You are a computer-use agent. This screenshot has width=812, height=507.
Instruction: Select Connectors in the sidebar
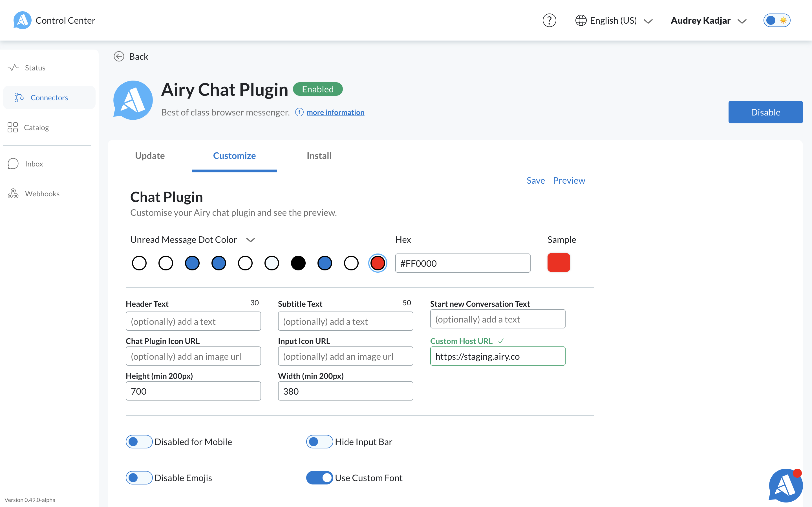click(x=49, y=97)
